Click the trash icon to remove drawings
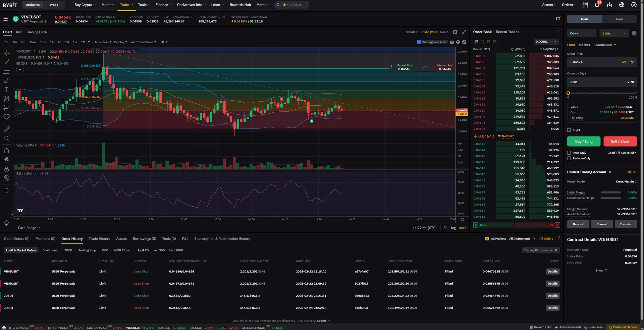The height and width of the screenshot is (330, 644). (x=6, y=190)
